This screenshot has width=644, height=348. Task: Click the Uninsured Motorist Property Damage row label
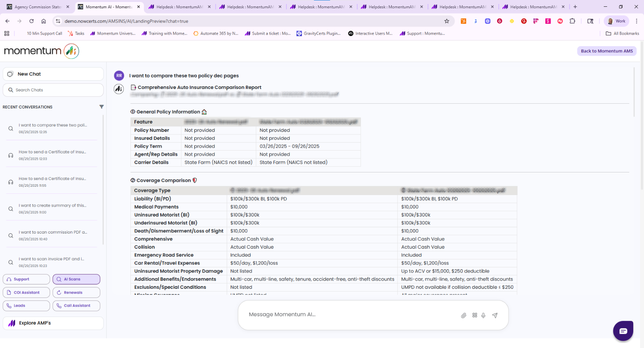(178, 271)
